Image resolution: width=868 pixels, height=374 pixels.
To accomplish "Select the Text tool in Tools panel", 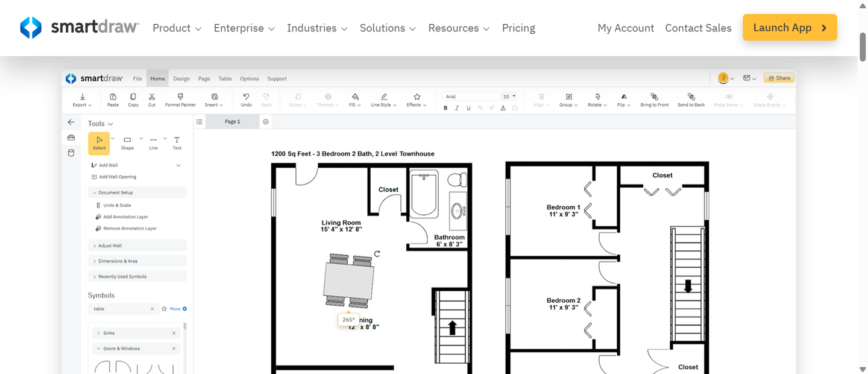I will click(x=177, y=143).
